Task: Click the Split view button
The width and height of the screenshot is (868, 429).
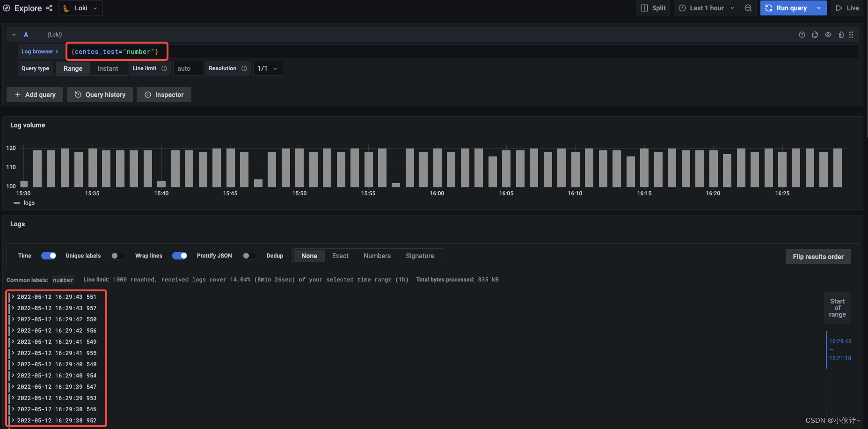Action: tap(653, 8)
